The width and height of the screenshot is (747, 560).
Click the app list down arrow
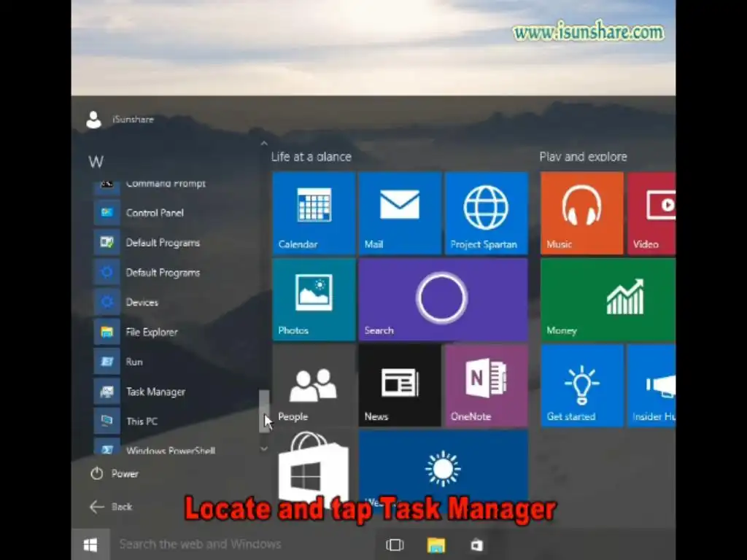[x=264, y=448]
